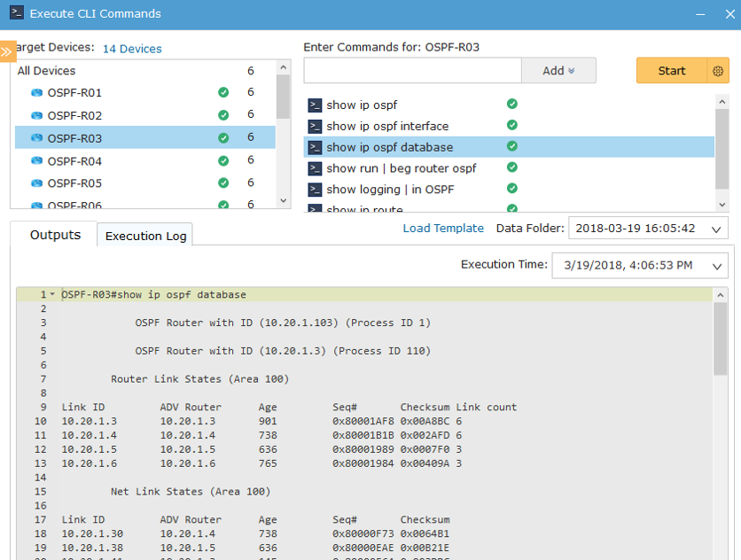Open execution settings via gear beside Start
741x560 pixels.
[x=718, y=70]
